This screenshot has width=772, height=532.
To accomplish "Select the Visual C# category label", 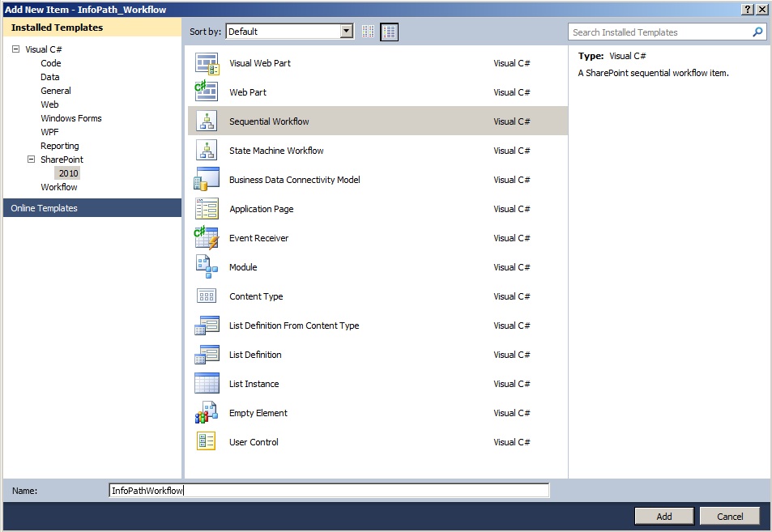I will point(43,49).
